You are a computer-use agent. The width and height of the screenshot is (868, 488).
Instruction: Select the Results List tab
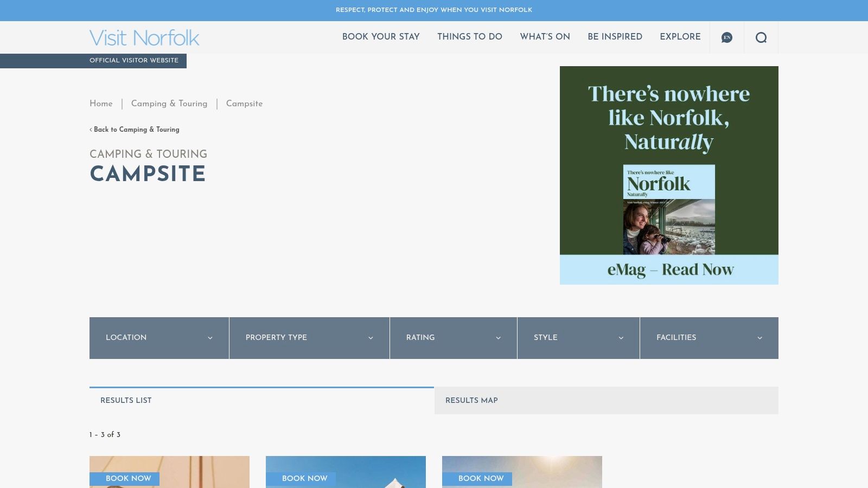(126, 401)
